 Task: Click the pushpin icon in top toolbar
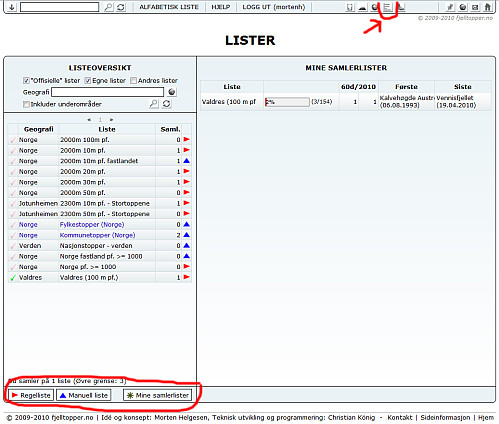[x=450, y=7]
